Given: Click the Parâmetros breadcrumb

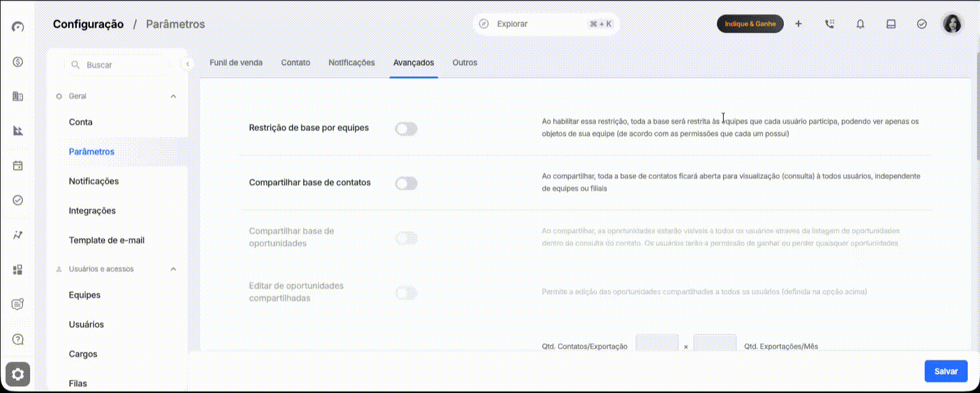Looking at the screenshot, I should pyautogui.click(x=175, y=24).
